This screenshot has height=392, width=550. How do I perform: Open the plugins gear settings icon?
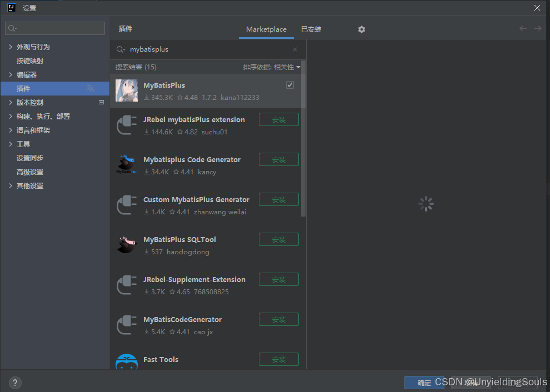tap(362, 29)
